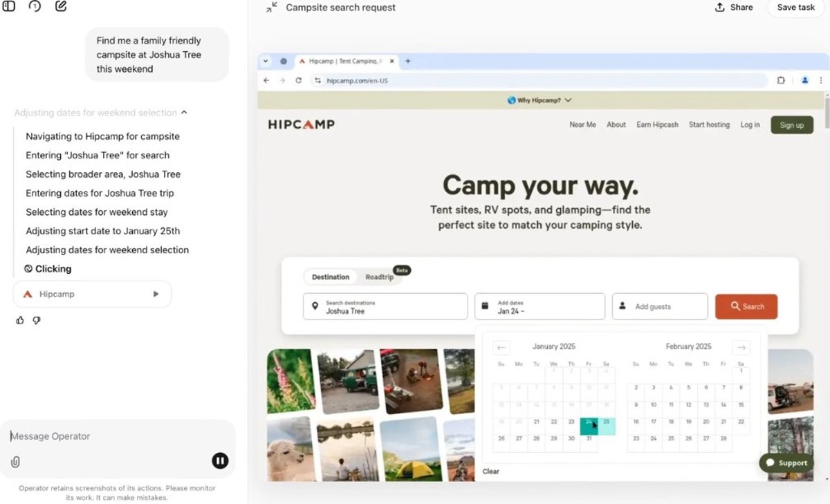Click the thumbs up feedback icon

(20, 320)
